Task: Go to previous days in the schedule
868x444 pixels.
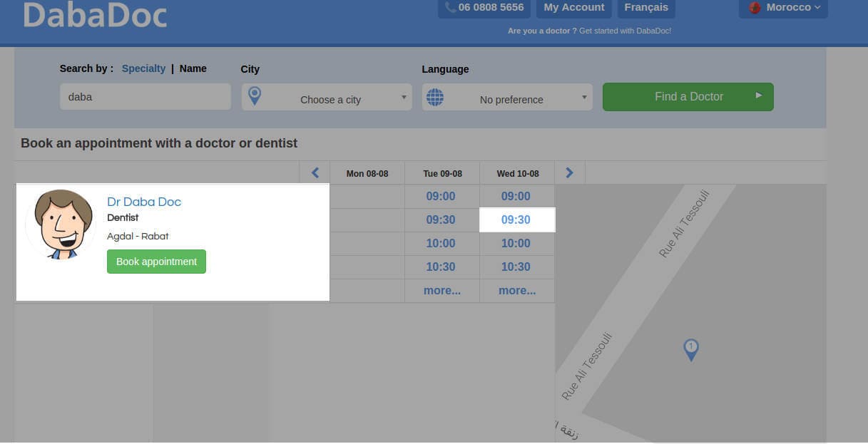Action: pyautogui.click(x=315, y=172)
